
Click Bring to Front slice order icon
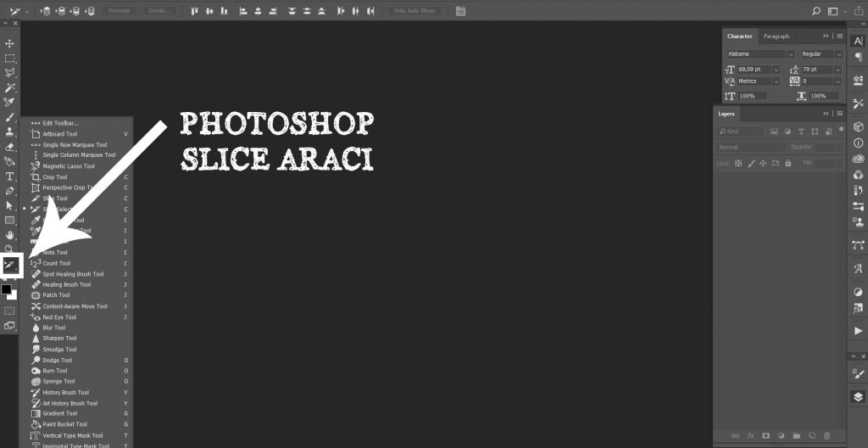46,10
